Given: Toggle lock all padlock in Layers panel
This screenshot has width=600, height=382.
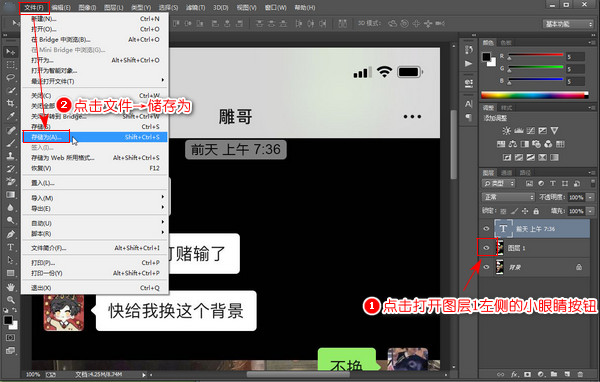Looking at the screenshot, I should tap(536, 211).
